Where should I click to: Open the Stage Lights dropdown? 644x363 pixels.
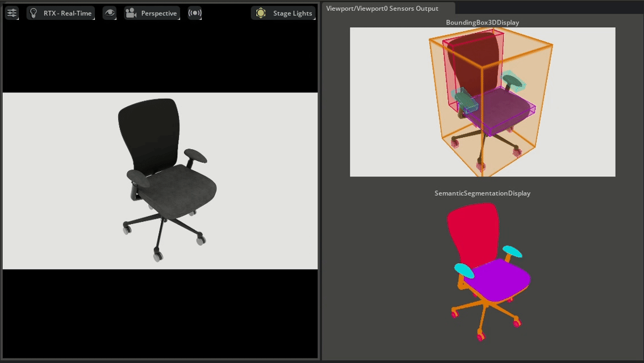point(292,13)
